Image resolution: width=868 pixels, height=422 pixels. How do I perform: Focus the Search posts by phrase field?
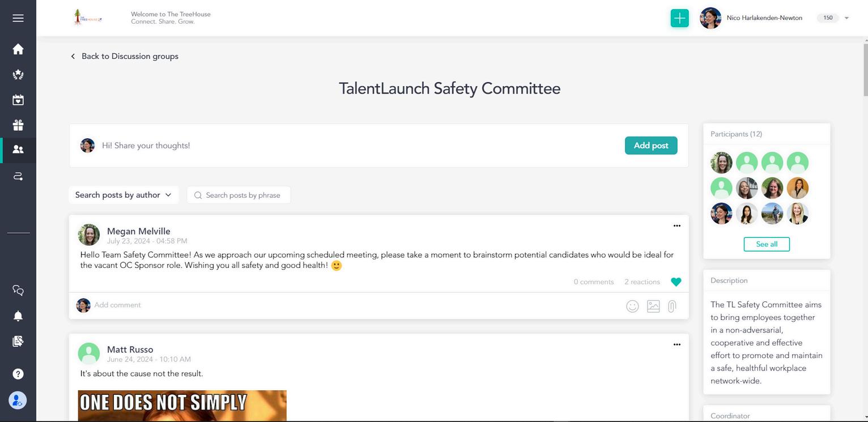239,195
